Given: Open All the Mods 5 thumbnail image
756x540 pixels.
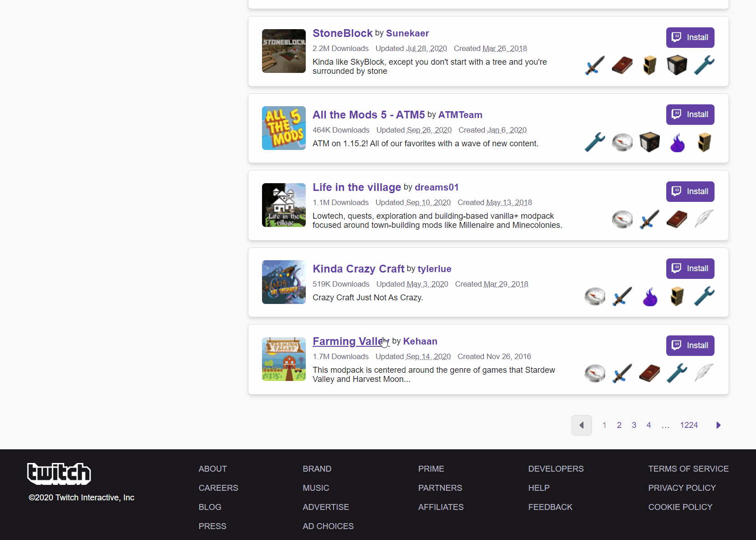Looking at the screenshot, I should coord(284,128).
